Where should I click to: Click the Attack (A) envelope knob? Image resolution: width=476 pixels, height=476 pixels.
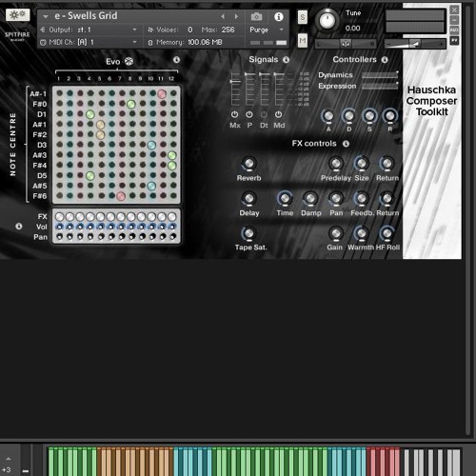coord(328,116)
